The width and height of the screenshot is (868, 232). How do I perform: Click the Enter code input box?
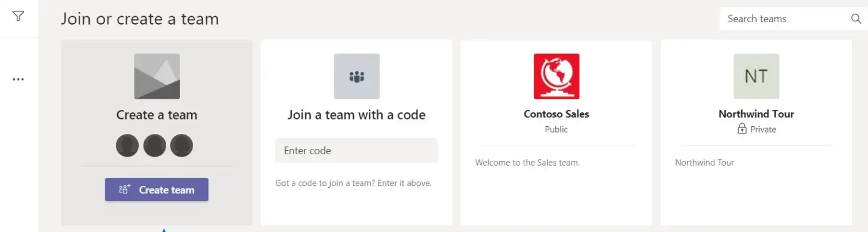point(356,151)
